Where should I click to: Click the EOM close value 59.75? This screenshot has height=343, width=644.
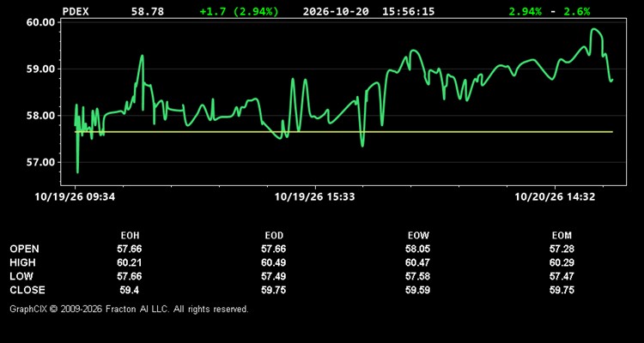tap(562, 290)
